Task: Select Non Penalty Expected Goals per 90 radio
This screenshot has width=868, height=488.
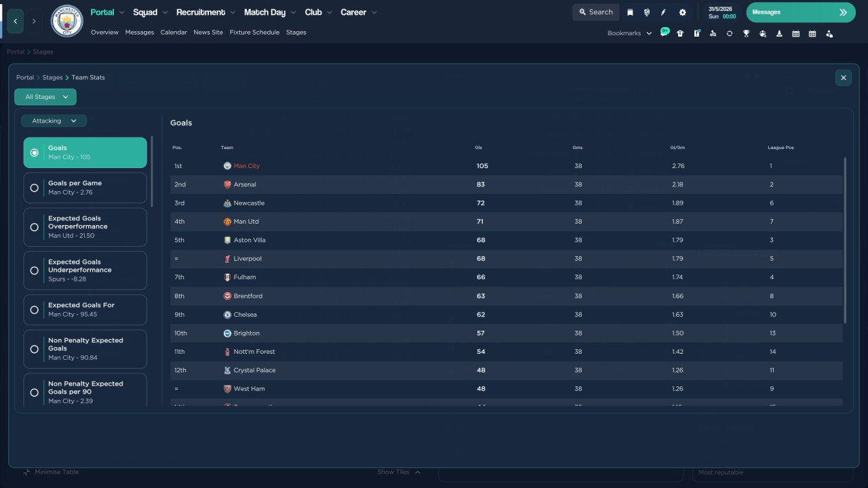Action: point(35,392)
